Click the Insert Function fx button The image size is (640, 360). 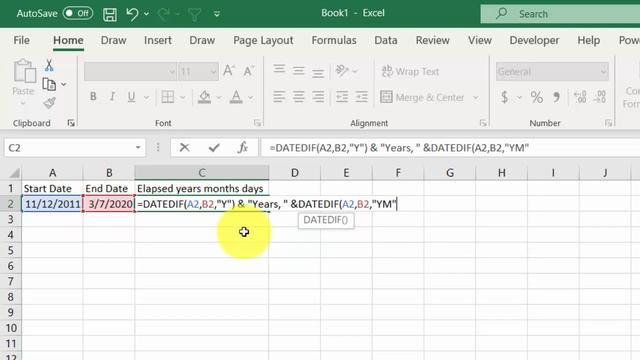[243, 147]
